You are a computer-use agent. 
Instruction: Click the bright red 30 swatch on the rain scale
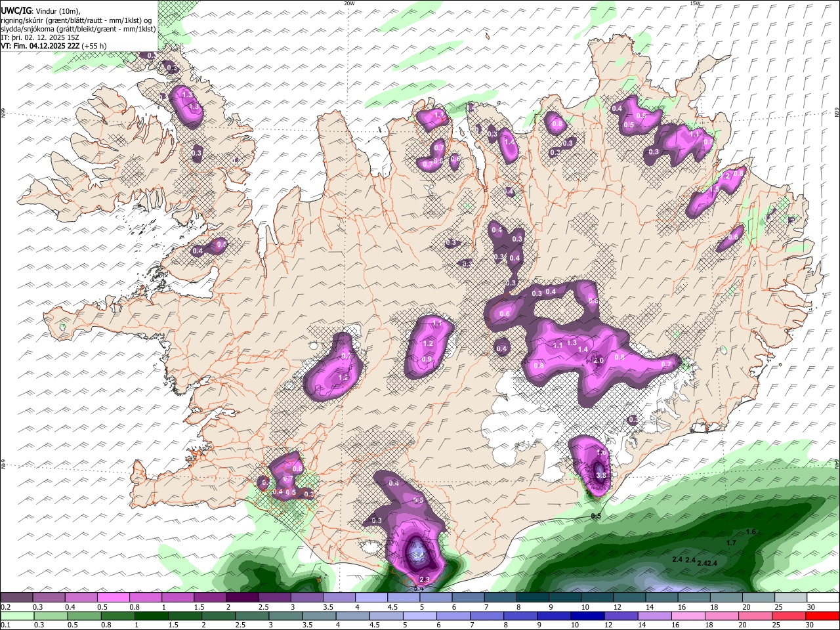(x=823, y=616)
